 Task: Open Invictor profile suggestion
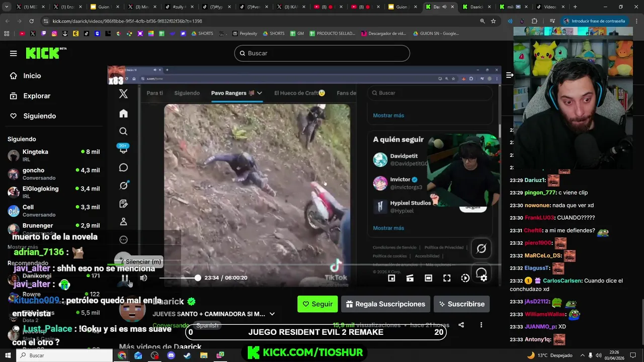tap(400, 183)
